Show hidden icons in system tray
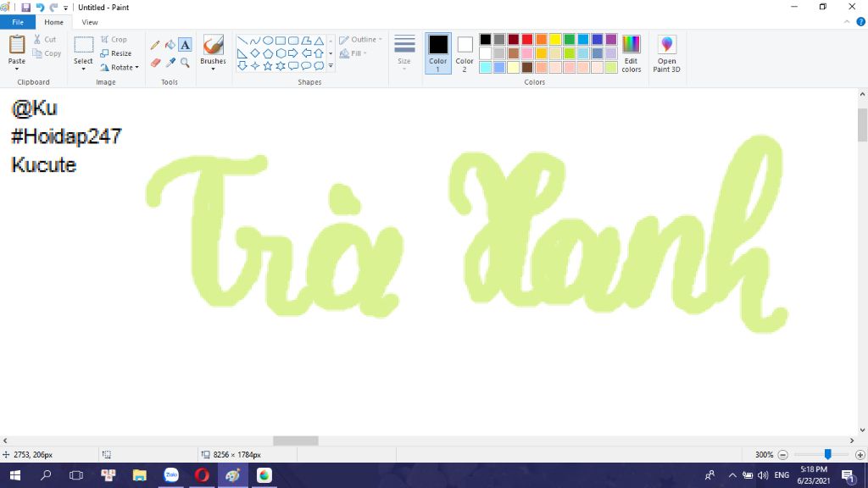This screenshot has width=868, height=488. tap(732, 475)
